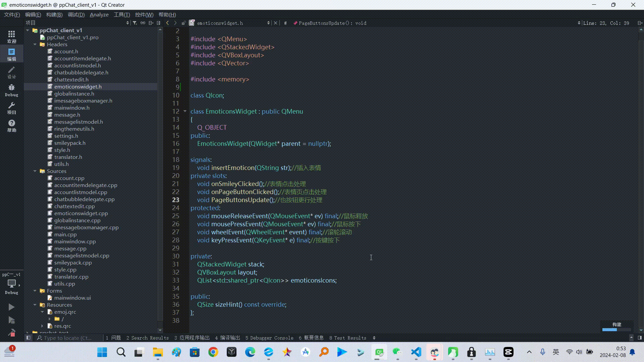Open the Design mode icon

coord(11,72)
